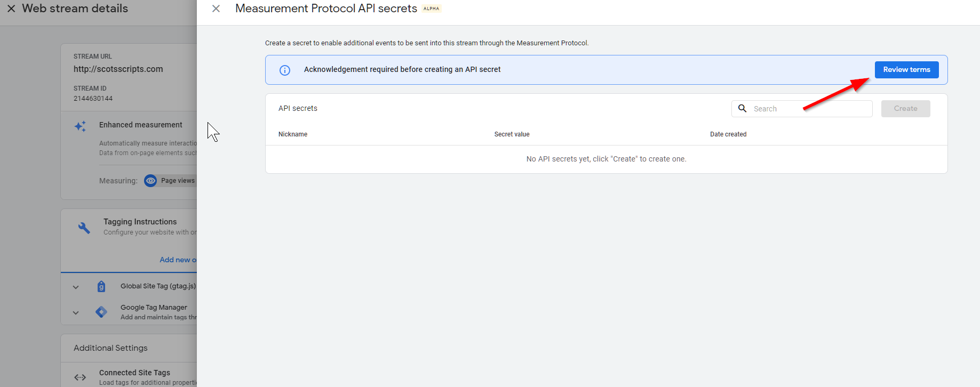Click the Tagging Instructions wrench icon

click(84, 228)
